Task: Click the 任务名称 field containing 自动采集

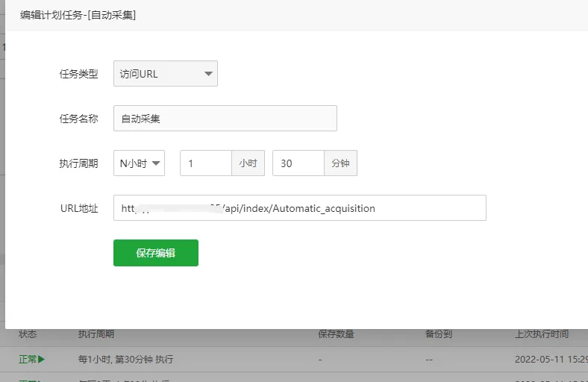Action: 225,118
